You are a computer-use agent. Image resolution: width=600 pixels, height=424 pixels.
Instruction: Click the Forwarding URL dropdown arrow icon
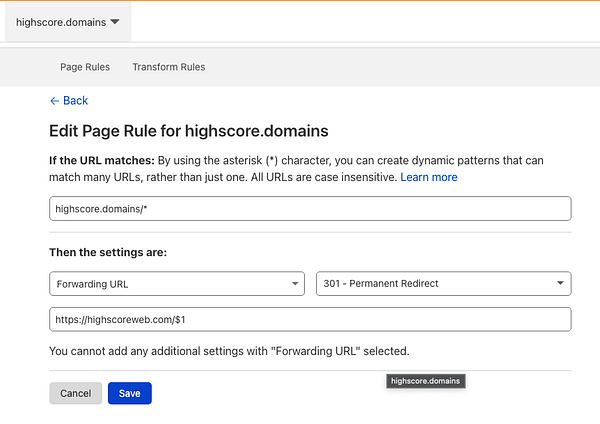(295, 284)
